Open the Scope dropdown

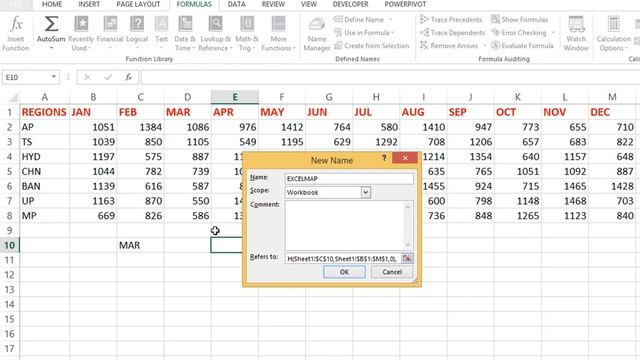click(x=366, y=192)
